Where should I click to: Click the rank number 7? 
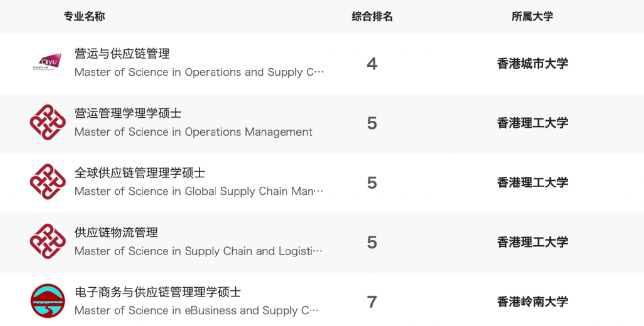click(372, 302)
